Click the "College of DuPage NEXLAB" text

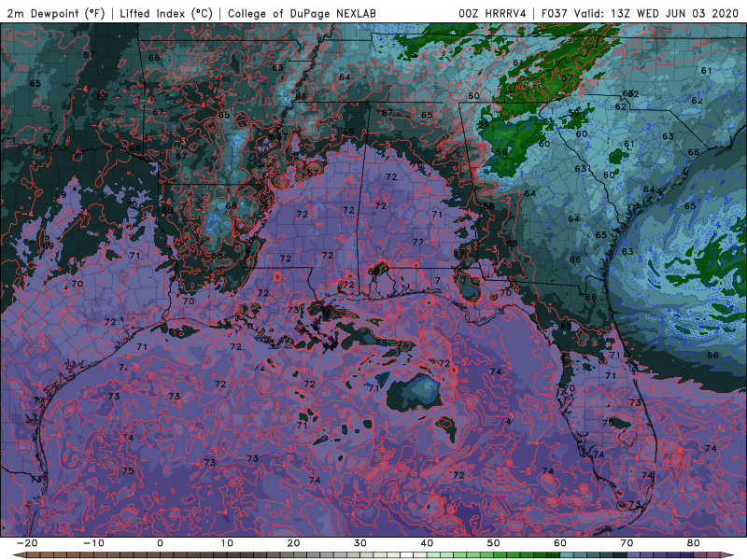pos(302,13)
